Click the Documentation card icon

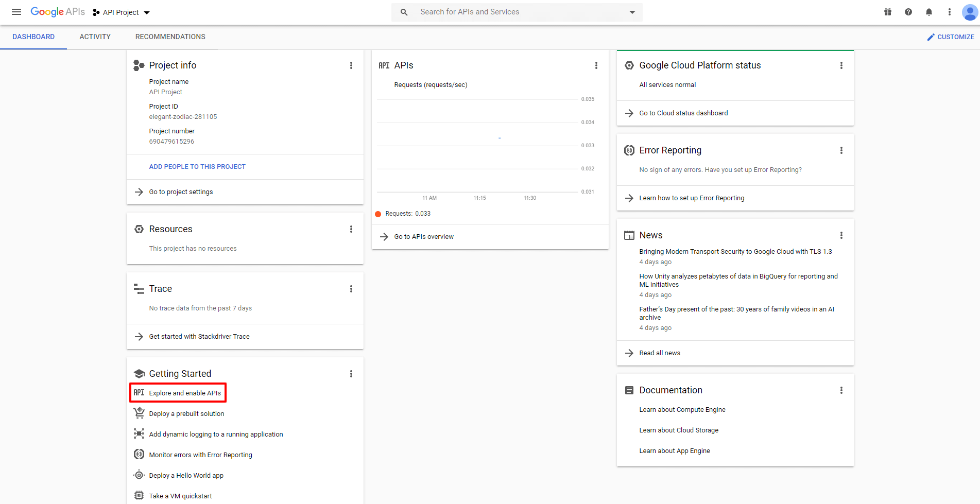pyautogui.click(x=629, y=390)
